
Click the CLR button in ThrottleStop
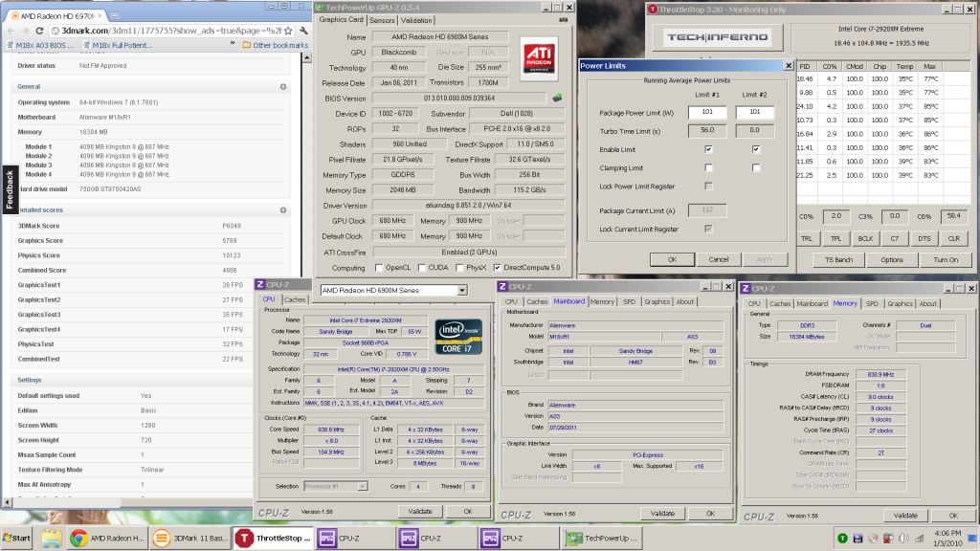pyautogui.click(x=953, y=238)
